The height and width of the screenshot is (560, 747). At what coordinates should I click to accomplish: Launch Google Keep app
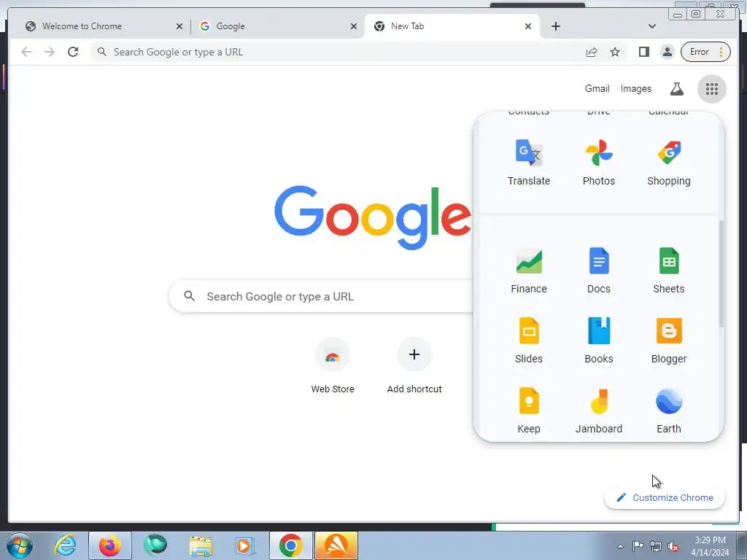tap(529, 411)
